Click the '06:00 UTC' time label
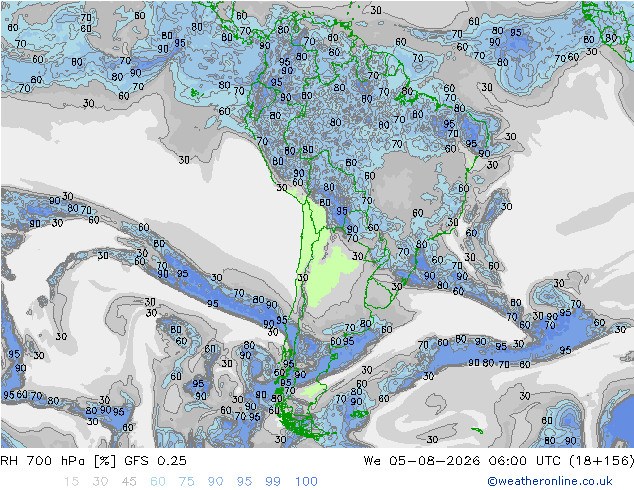Screen dimensions: 634x490 coord(524,461)
